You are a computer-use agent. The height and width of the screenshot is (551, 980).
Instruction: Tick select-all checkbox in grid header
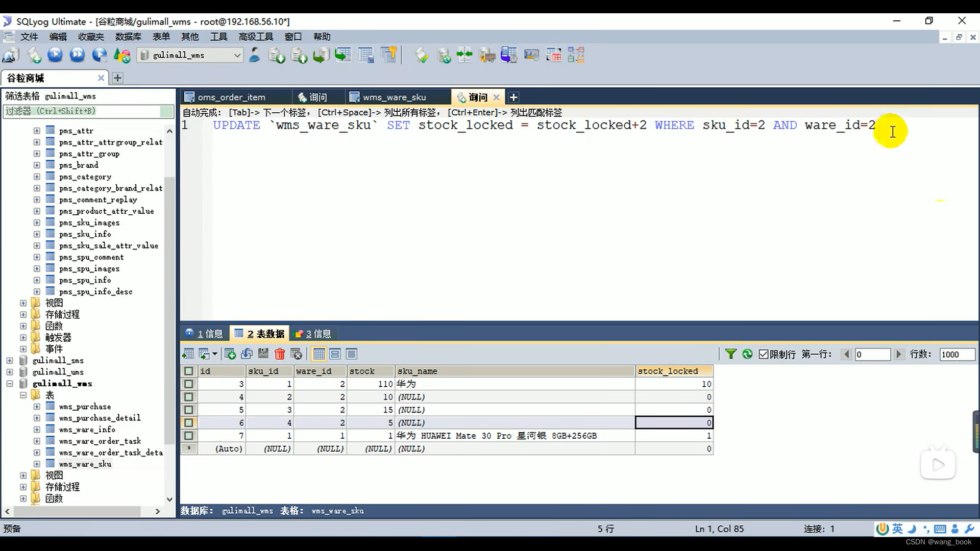click(x=189, y=371)
